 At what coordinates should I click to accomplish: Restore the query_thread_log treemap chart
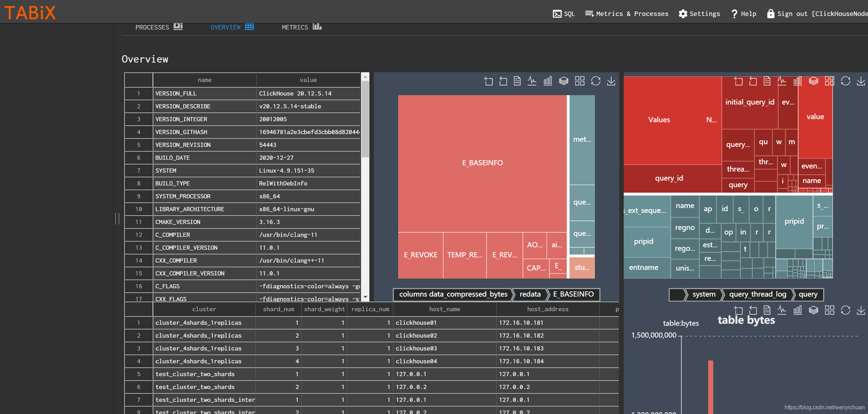pyautogui.click(x=845, y=81)
